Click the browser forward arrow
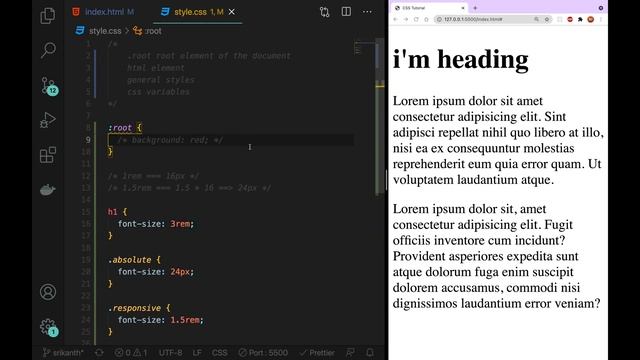This screenshot has height=360, width=640. click(406, 19)
